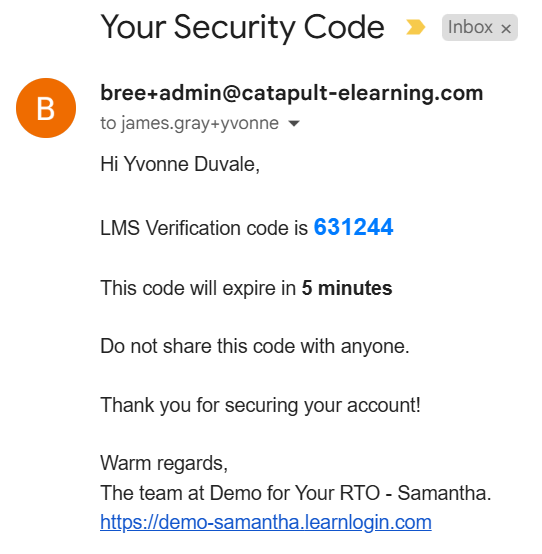Click 'Thank you for securing your account!' line
542x554 pixels.
click(x=260, y=405)
